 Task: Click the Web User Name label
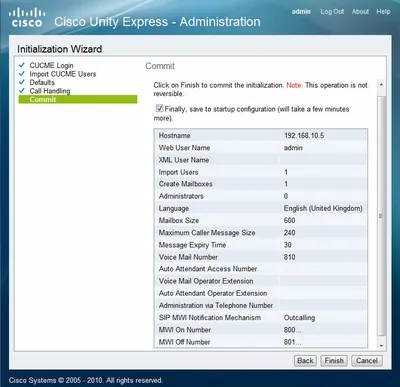(184, 148)
